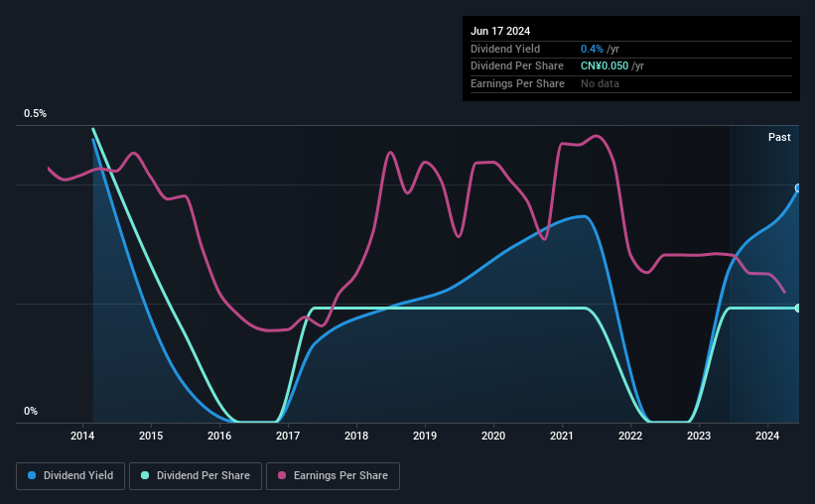815x504 pixels.
Task: Select the 2018 x-axis label
Action: (356, 436)
